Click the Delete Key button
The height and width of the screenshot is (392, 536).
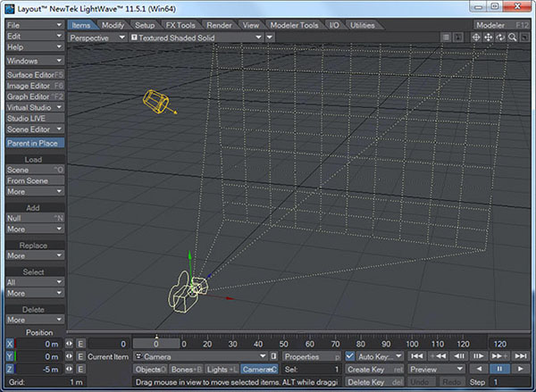pos(374,382)
